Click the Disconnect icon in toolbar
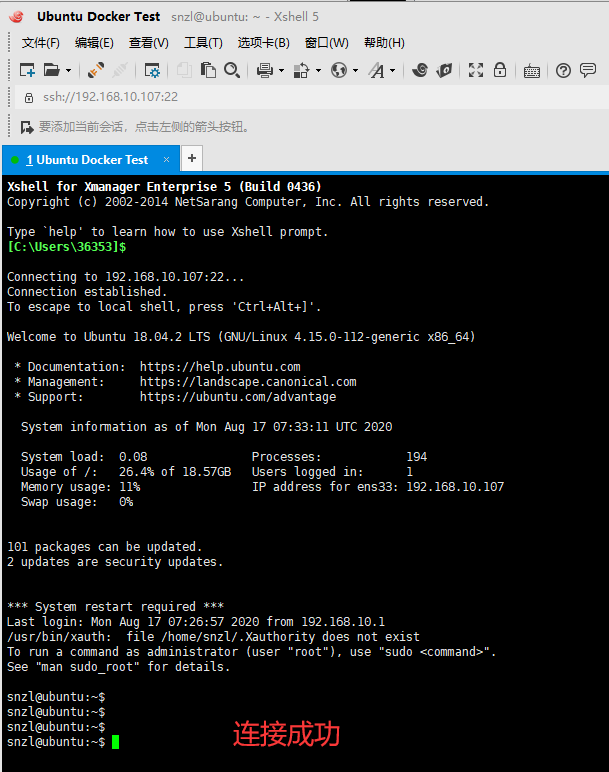The height and width of the screenshot is (772, 609). (x=120, y=70)
